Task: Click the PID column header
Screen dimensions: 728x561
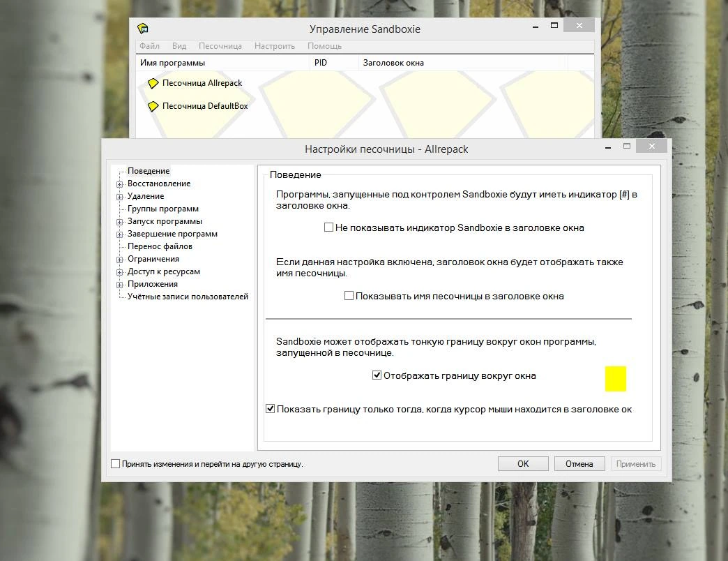Action: tap(334, 63)
